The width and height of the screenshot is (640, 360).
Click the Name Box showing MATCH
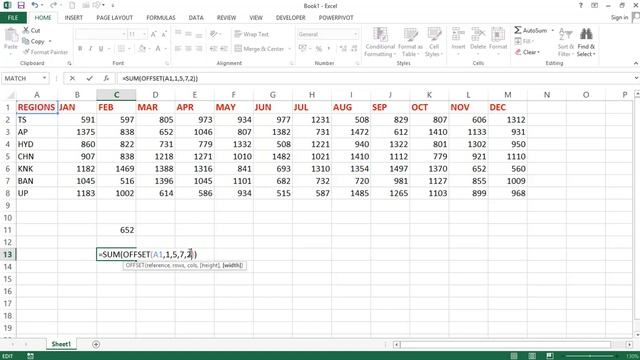(21, 78)
